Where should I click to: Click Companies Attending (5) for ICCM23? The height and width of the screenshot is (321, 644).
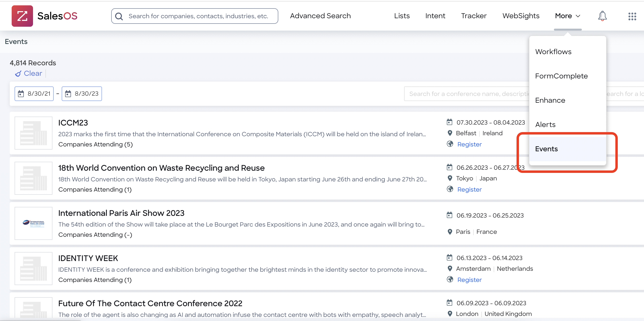coord(95,144)
